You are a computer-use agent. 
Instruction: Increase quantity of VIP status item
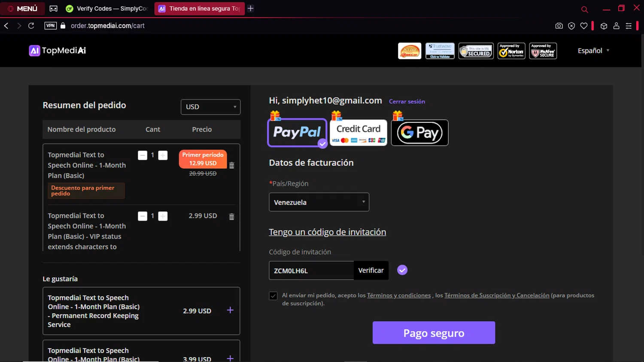163,216
